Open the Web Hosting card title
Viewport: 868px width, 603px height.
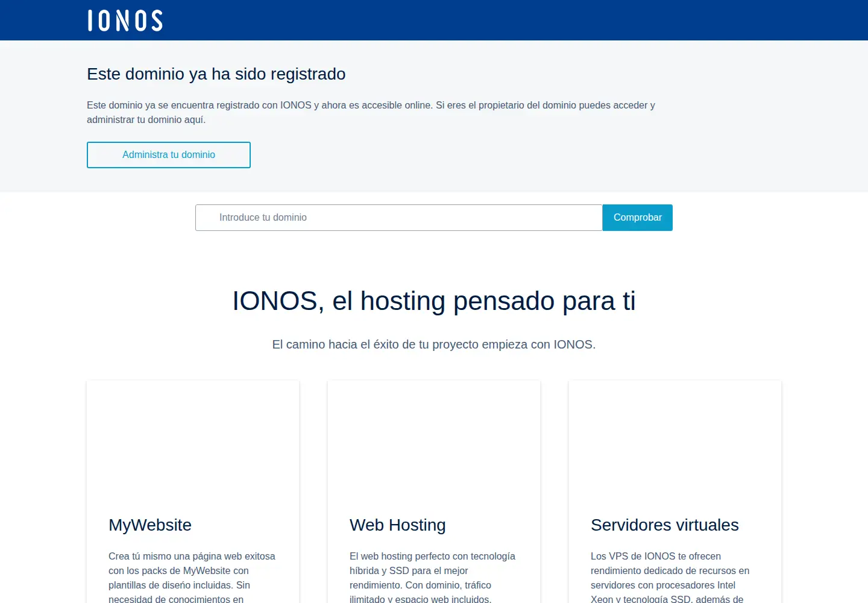[x=398, y=525]
